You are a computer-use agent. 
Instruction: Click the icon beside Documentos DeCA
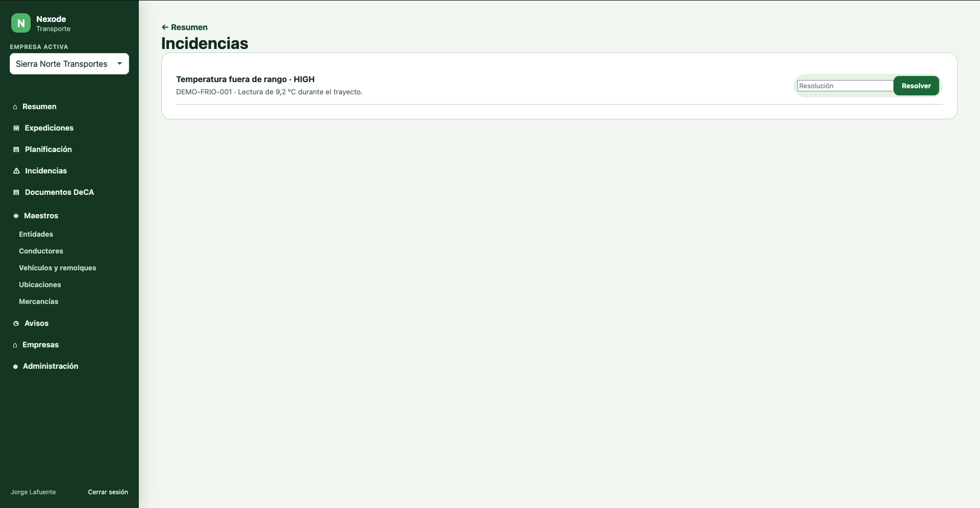[x=16, y=192]
